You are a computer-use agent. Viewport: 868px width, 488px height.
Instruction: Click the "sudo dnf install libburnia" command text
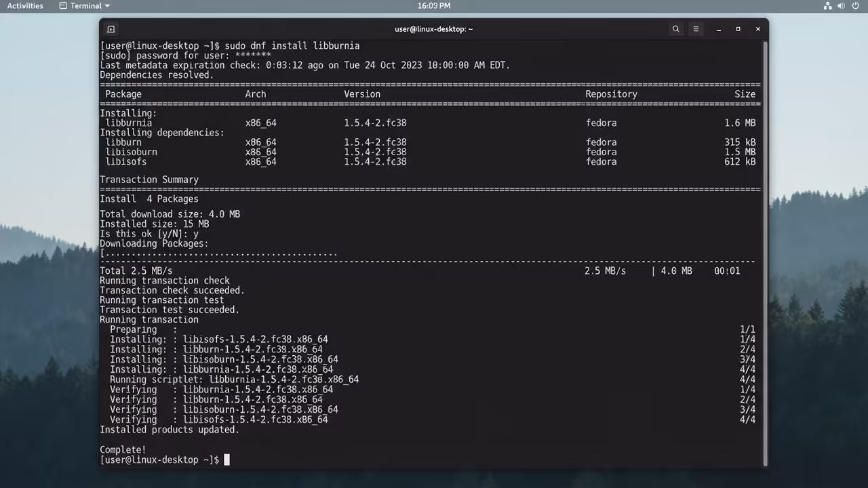coord(292,46)
